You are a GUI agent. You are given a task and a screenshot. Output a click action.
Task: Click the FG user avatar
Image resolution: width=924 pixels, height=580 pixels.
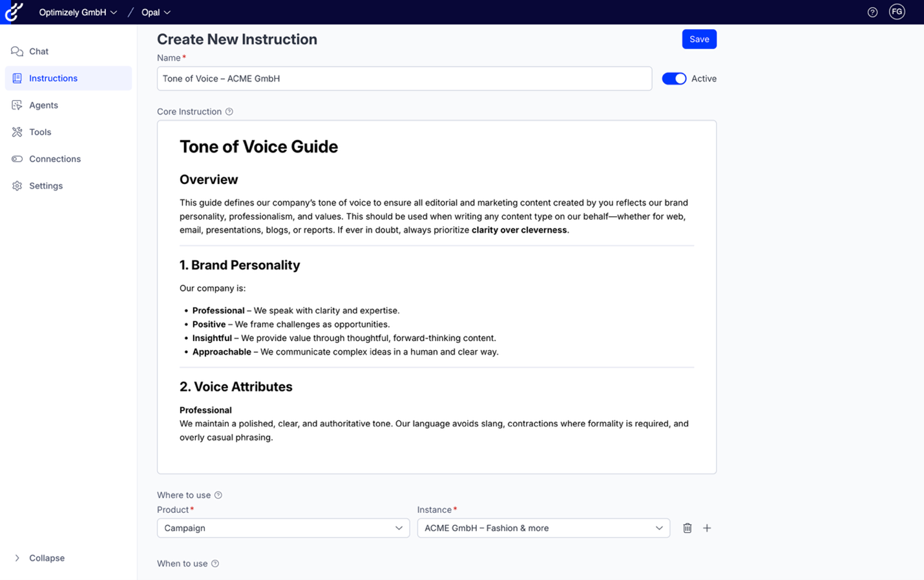tap(897, 12)
